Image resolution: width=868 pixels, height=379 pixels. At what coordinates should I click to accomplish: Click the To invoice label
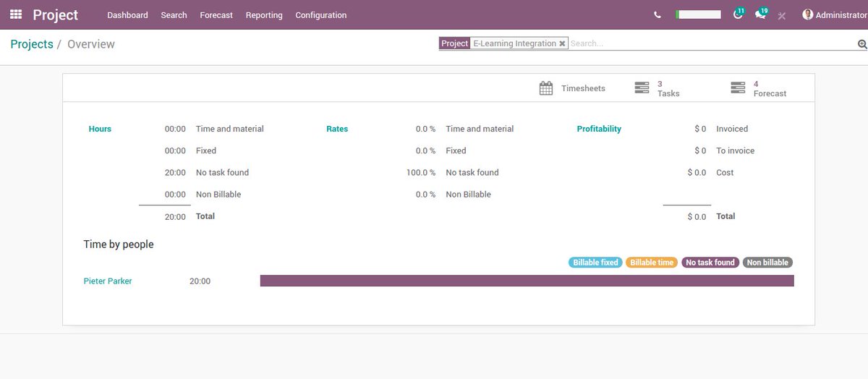coord(735,150)
